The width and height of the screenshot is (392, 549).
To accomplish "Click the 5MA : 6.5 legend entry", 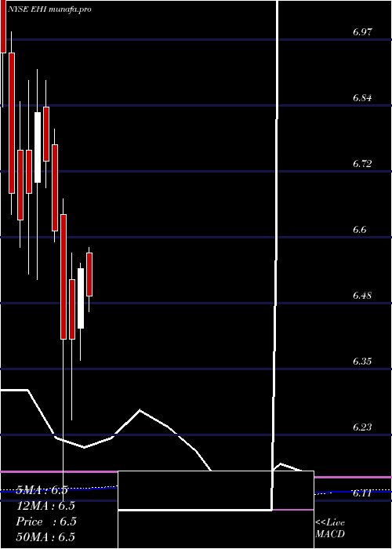I will pyautogui.click(x=44, y=490).
